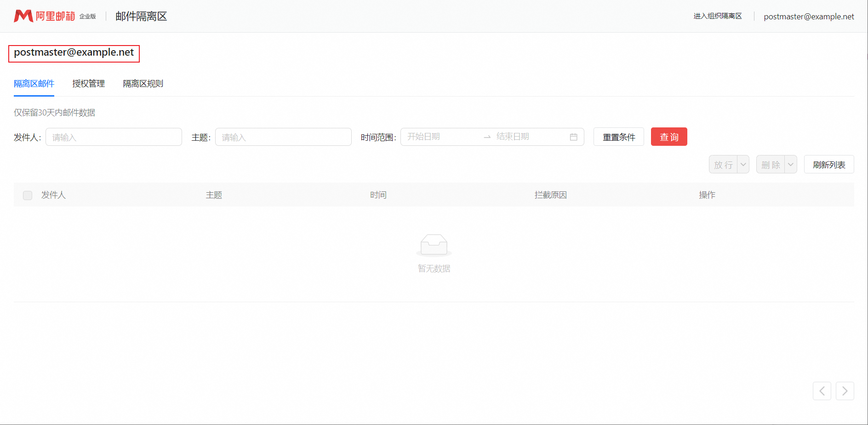Click the Alibaba Mail logo icon

[x=23, y=16]
